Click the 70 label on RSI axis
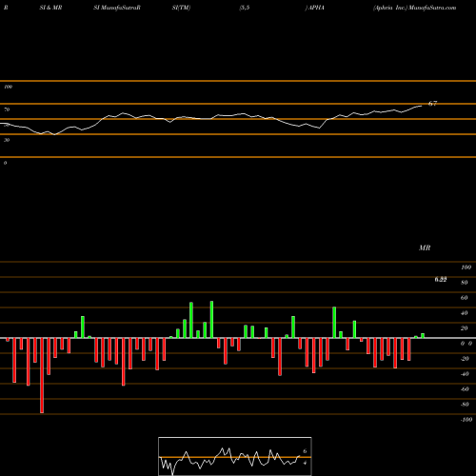476x476 pixels. click(x=7, y=109)
